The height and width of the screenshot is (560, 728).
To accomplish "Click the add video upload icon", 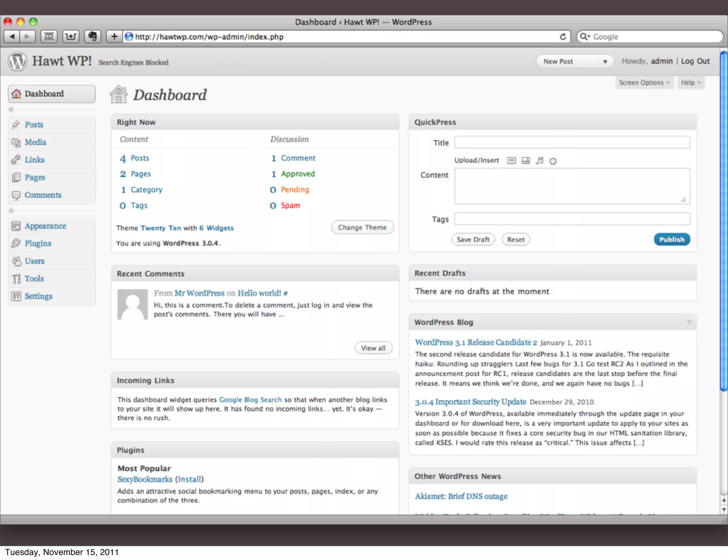I will (x=525, y=161).
